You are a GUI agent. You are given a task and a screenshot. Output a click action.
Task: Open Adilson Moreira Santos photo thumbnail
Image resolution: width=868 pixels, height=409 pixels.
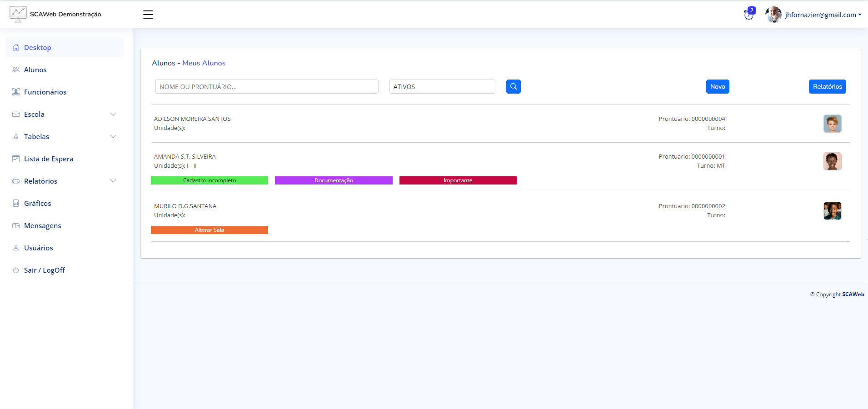click(832, 124)
